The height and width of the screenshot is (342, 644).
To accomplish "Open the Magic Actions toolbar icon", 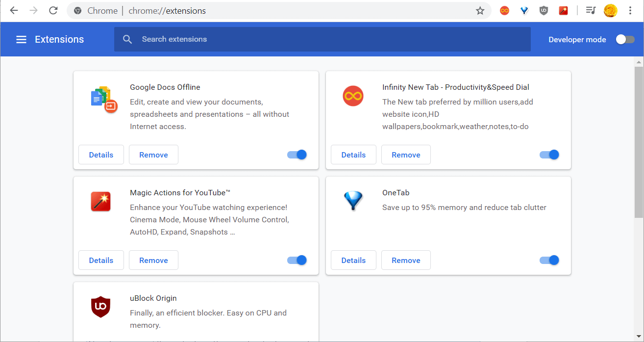I will pos(563,10).
